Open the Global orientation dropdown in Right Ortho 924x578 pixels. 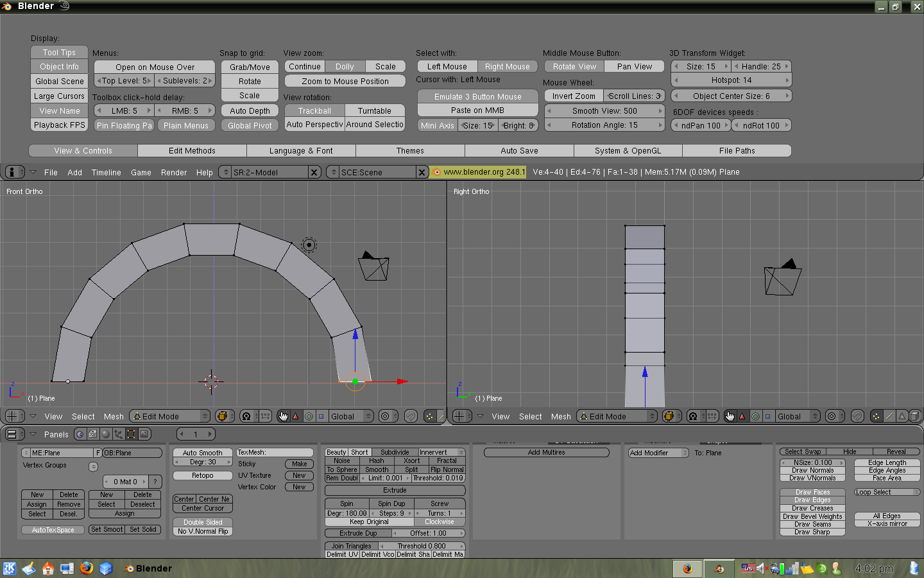(798, 416)
